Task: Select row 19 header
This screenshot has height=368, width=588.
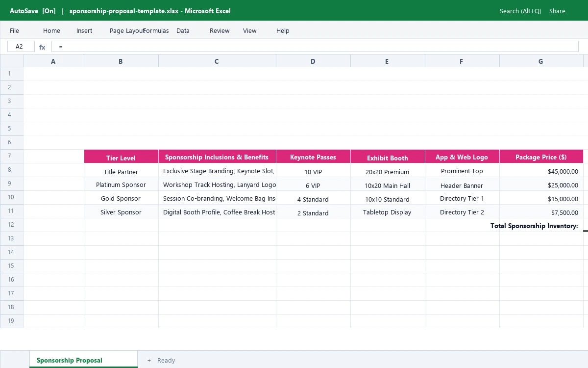Action: click(12, 321)
